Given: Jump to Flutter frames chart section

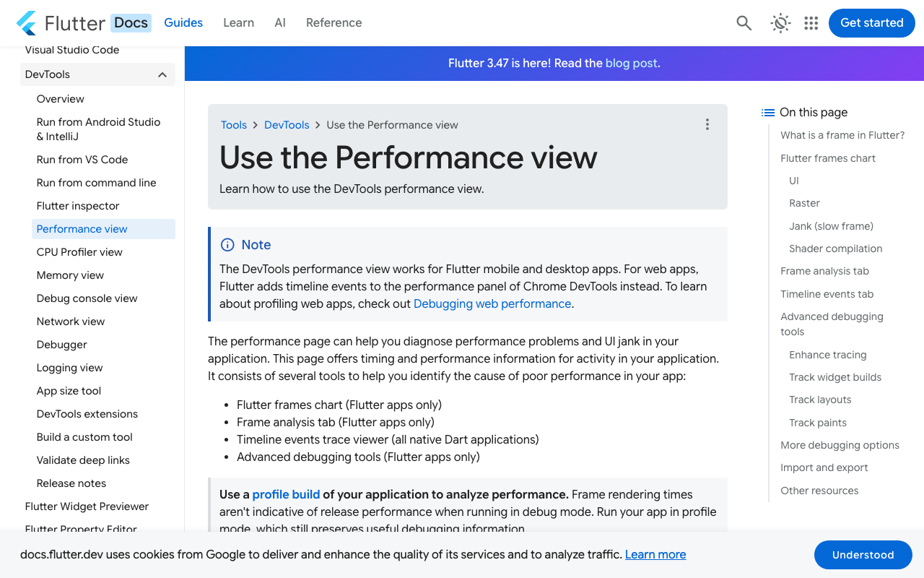Looking at the screenshot, I should click(x=828, y=158).
